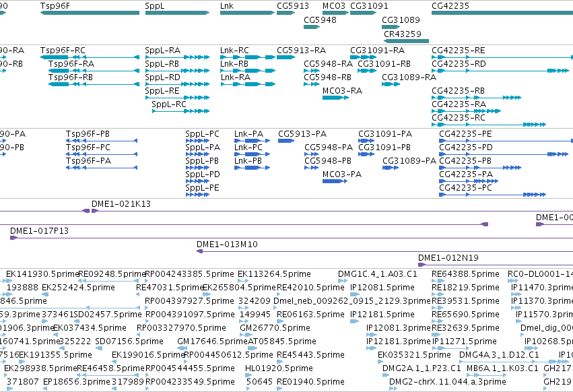Open BAC clone label DME1-021K13
The width and height of the screenshot is (573, 392).
click(x=121, y=204)
